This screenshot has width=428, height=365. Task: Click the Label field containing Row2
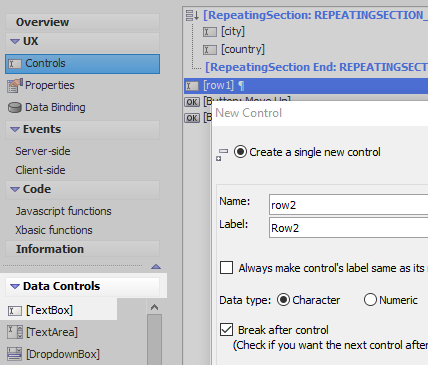click(348, 228)
